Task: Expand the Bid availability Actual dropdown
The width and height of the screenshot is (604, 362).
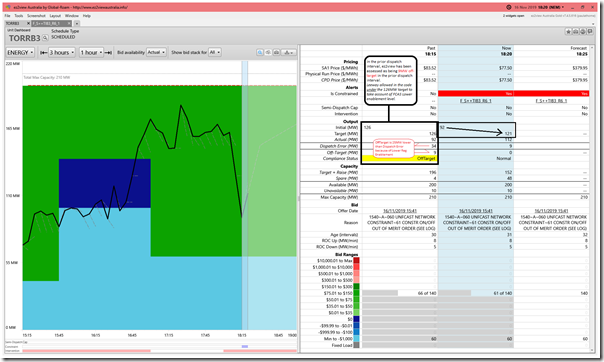Action: point(156,52)
